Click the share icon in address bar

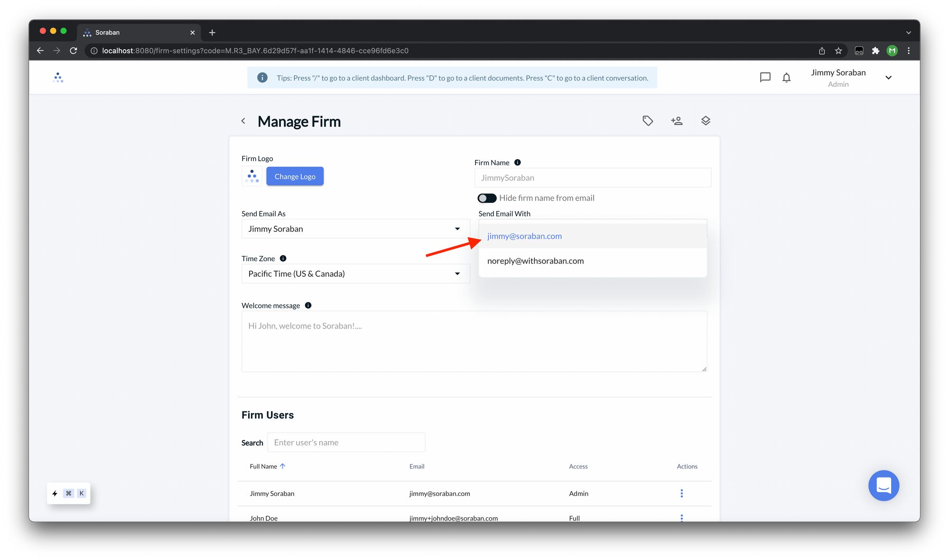click(x=822, y=51)
